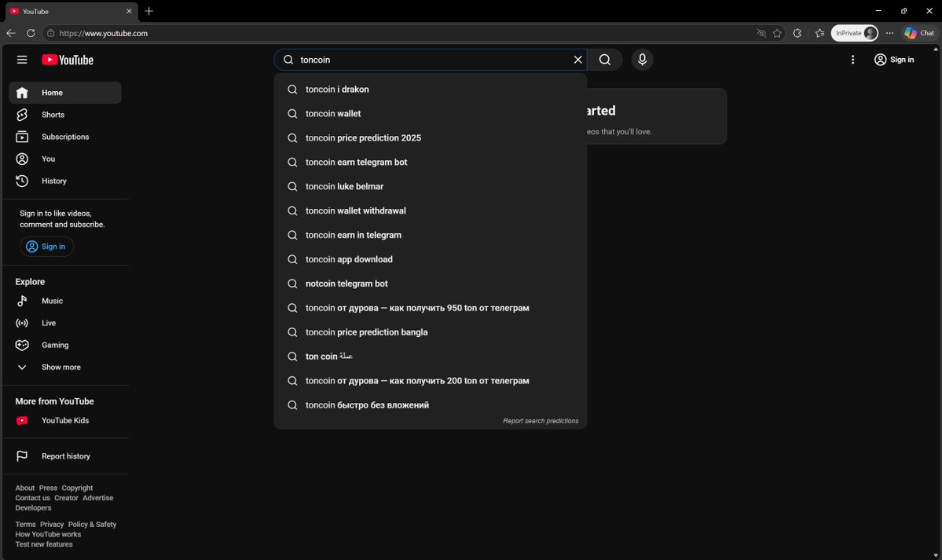Open the YouTube hamburger guide menu
The image size is (942, 560).
click(22, 60)
